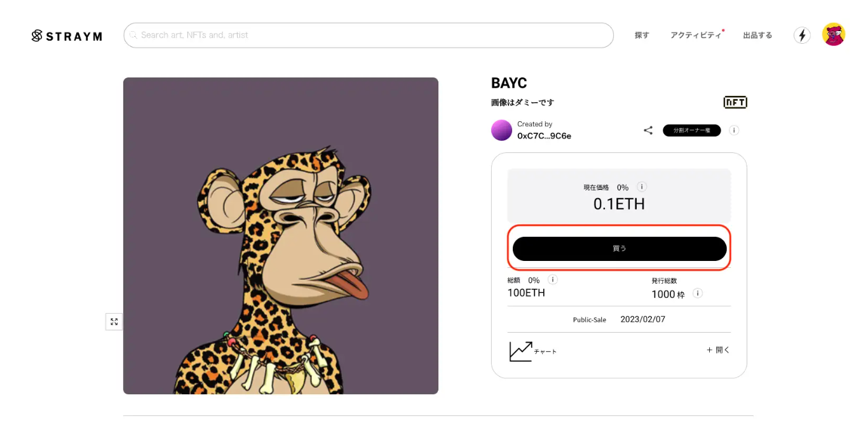Click the 分割オーナー権 pill button

(x=691, y=130)
